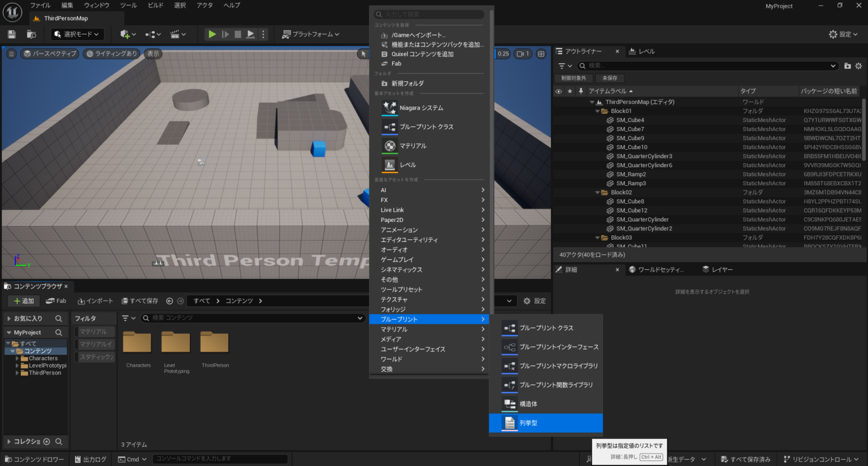The height and width of the screenshot is (466, 868).
Task: Collapse the Block02 folder in the outliner
Action: (597, 192)
